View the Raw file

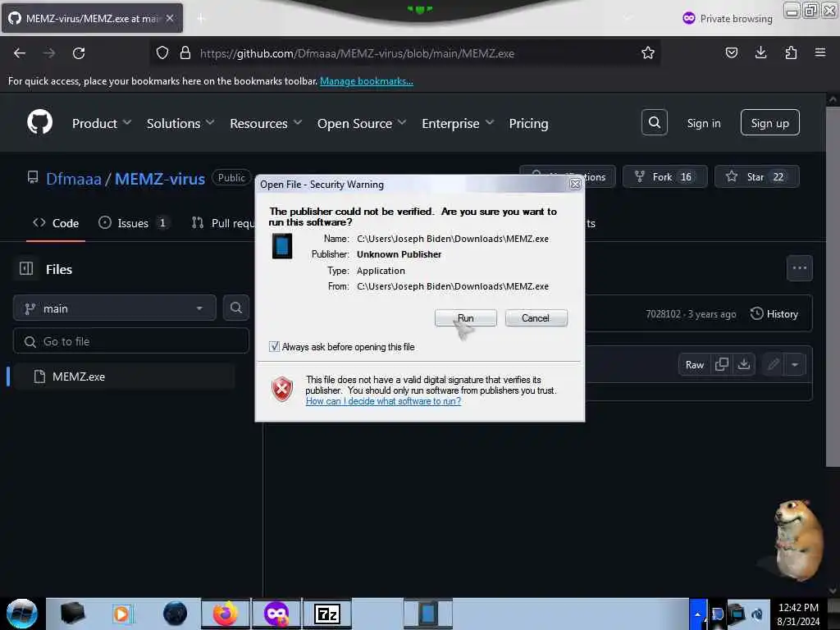tap(694, 365)
